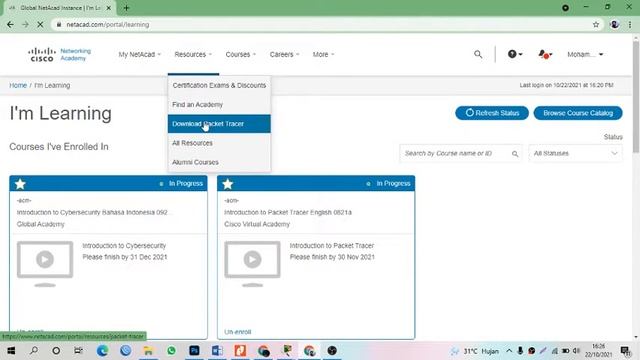This screenshot has height=360, width=640.
Task: Open Cortana circle icon in taskbar
Action: coord(56,351)
